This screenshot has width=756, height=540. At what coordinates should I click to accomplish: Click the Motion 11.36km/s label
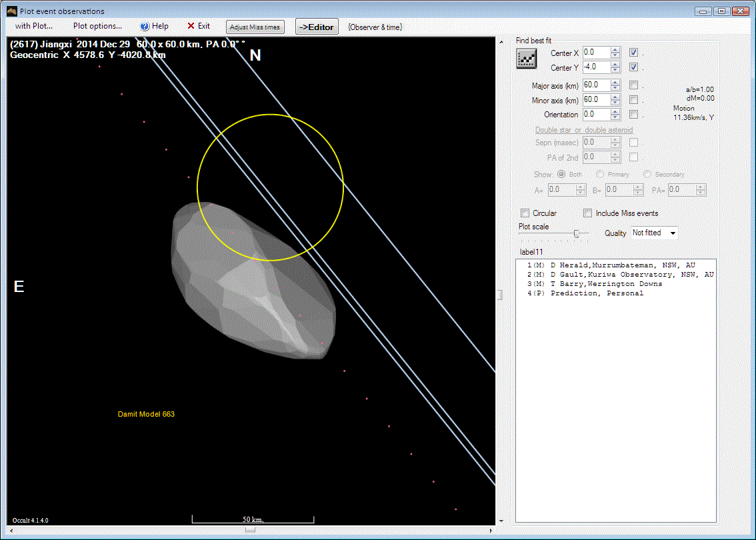point(693,113)
